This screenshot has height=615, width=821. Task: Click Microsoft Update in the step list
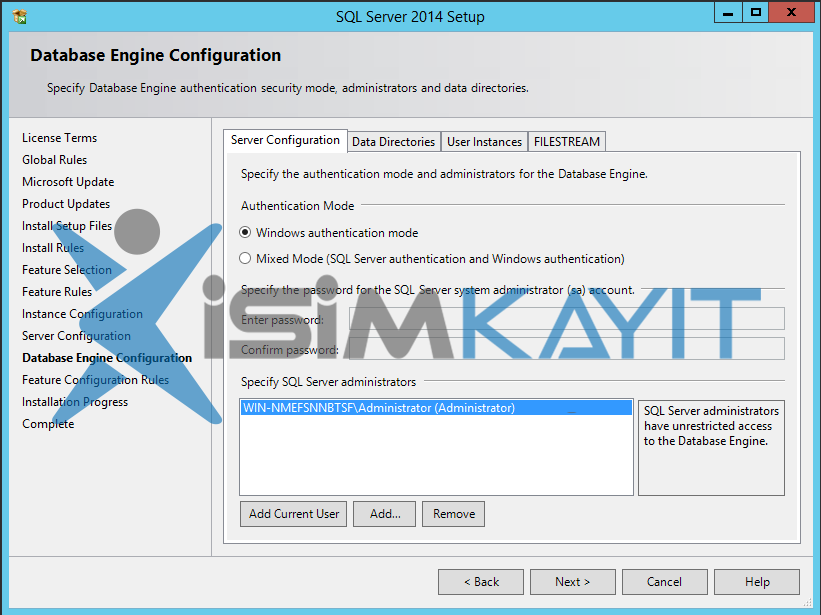(68, 182)
